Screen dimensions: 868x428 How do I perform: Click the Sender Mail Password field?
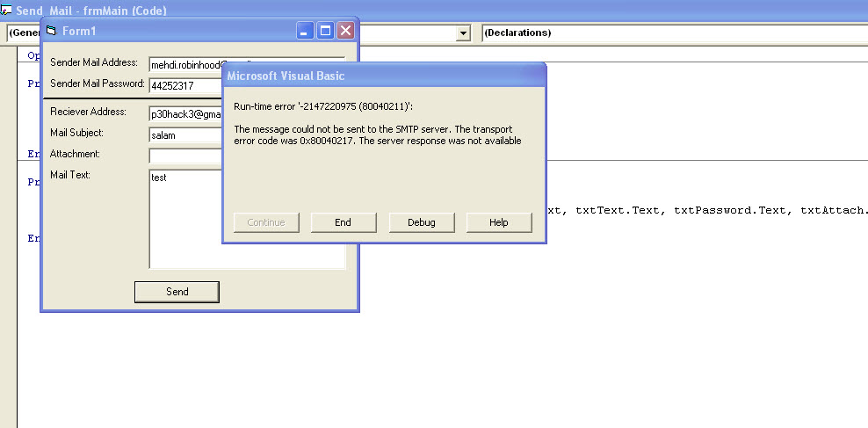click(186, 86)
